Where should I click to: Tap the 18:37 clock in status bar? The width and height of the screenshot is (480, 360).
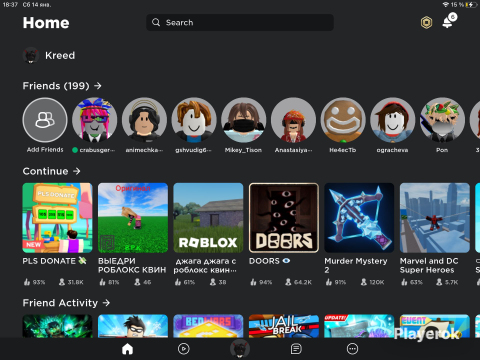tap(10, 5)
